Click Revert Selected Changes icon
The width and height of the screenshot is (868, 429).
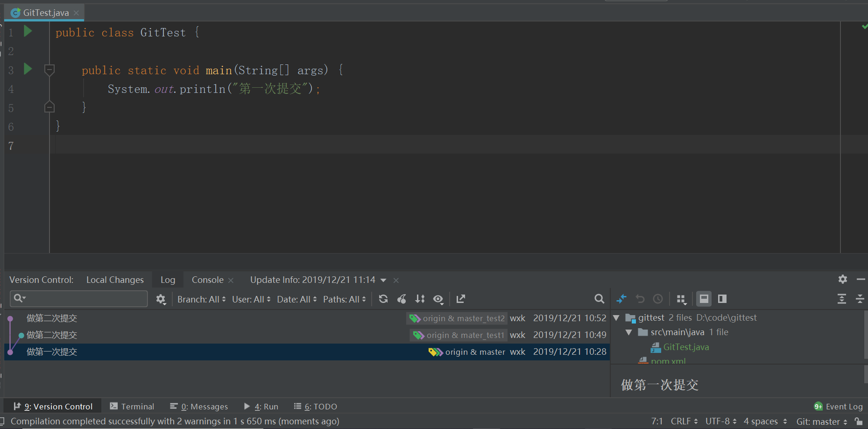pos(640,299)
